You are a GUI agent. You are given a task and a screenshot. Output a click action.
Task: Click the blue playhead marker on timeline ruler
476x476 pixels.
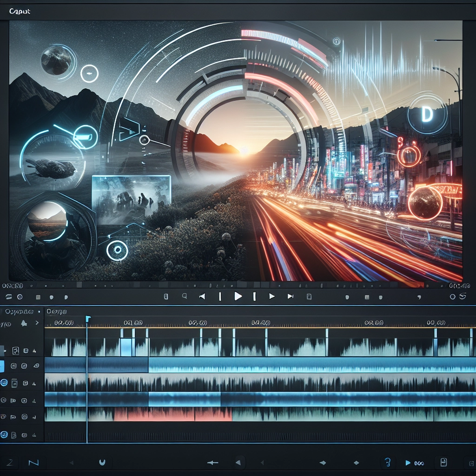coord(88,318)
